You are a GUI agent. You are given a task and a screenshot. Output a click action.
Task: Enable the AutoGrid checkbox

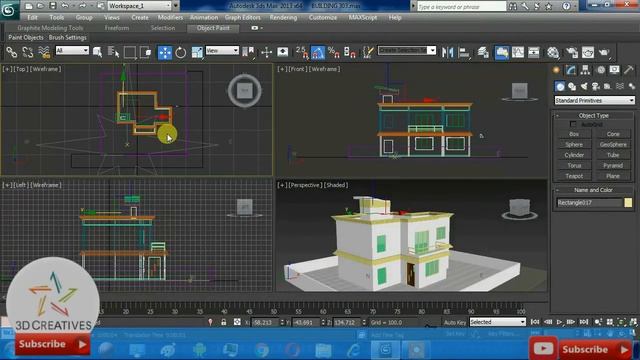tap(573, 124)
